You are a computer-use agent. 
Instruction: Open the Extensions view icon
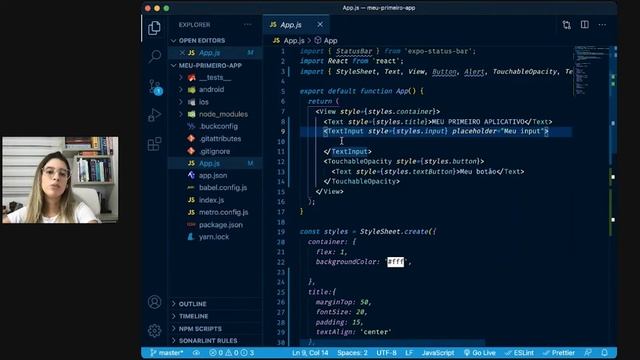[x=154, y=144]
